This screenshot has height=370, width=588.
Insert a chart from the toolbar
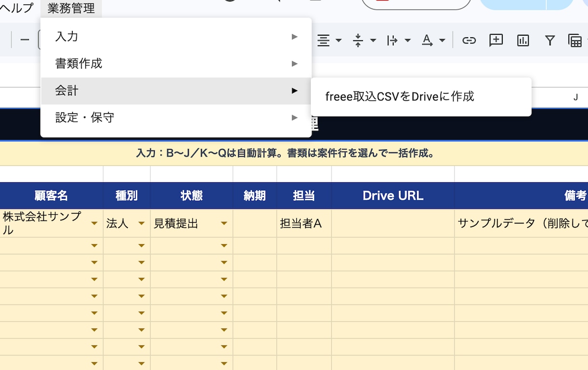point(523,41)
